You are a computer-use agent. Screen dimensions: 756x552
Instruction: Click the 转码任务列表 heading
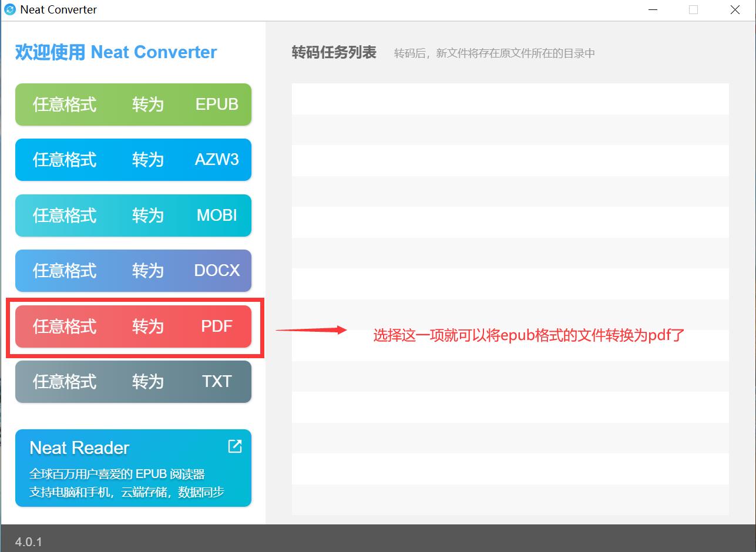[333, 52]
